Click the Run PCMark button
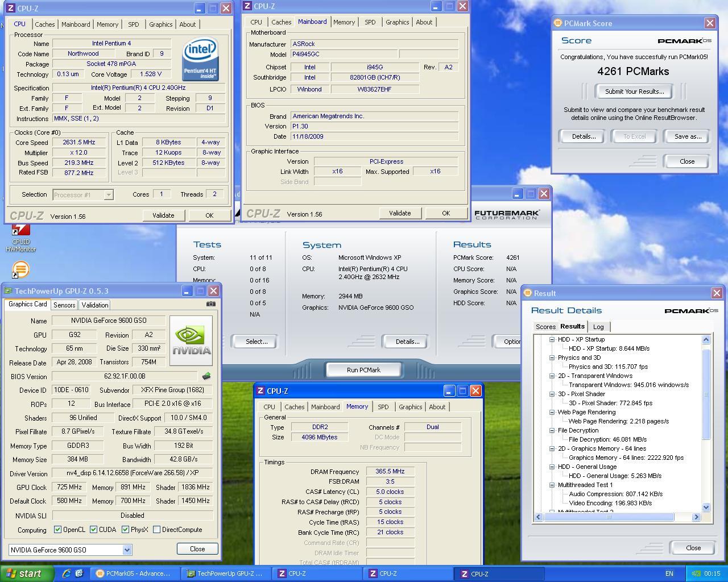The height and width of the screenshot is (582, 728). tap(363, 370)
